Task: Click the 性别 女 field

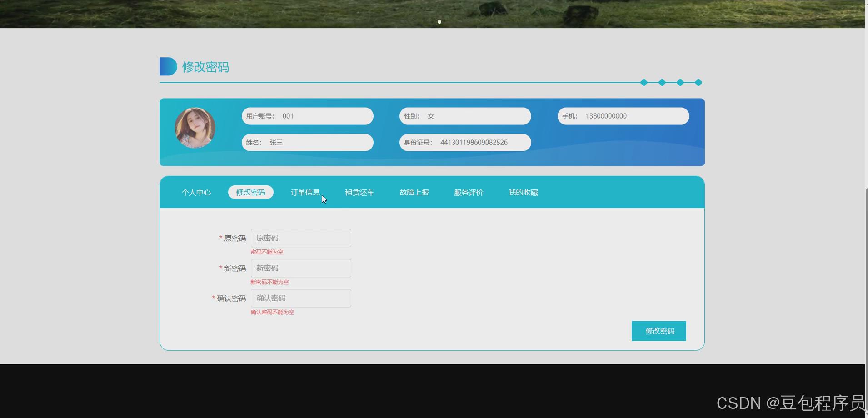Action: click(x=465, y=116)
